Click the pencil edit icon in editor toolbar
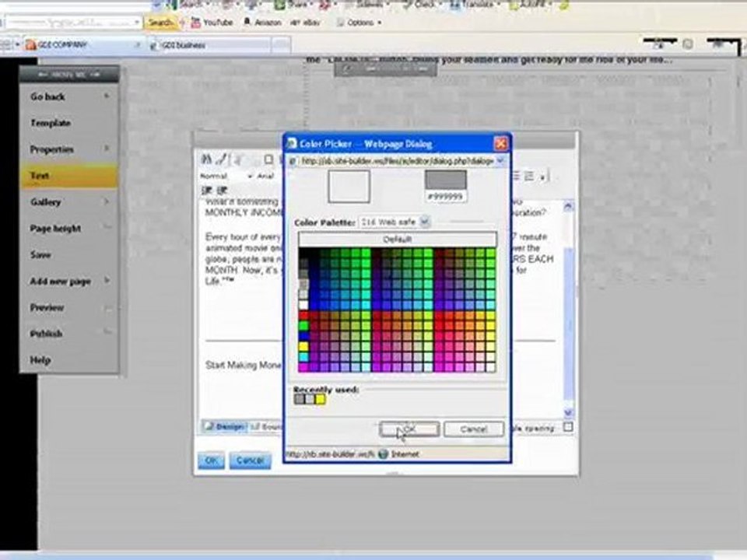Image resolution: width=747 pixels, height=560 pixels. (x=222, y=159)
